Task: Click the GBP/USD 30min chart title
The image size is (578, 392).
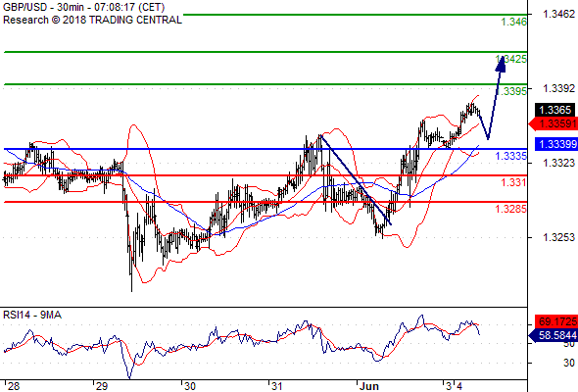Action: tap(83, 7)
